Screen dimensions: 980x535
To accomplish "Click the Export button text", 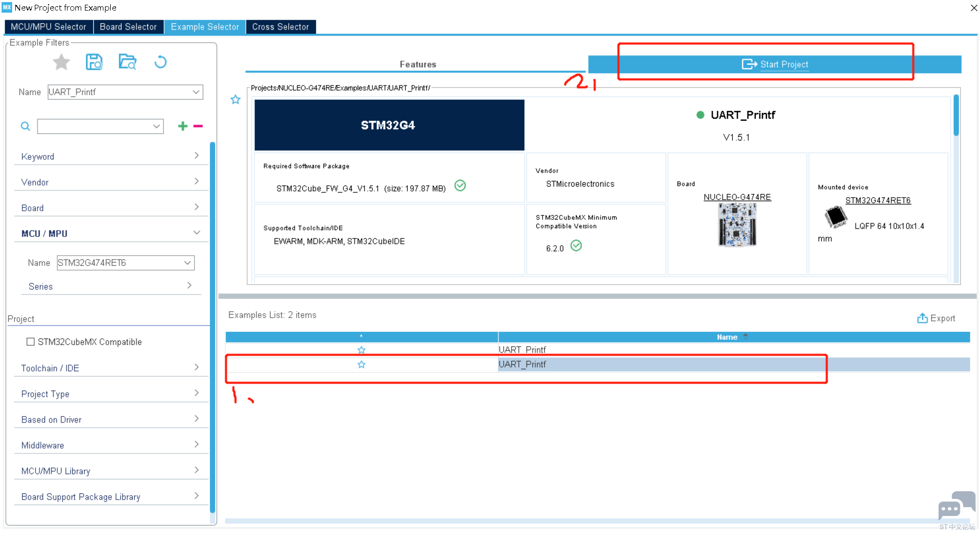I will tap(943, 318).
